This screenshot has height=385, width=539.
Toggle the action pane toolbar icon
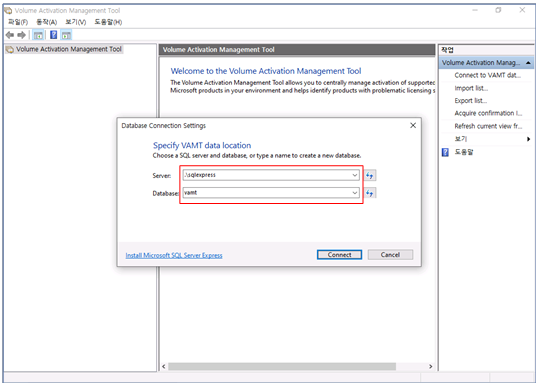(x=66, y=35)
